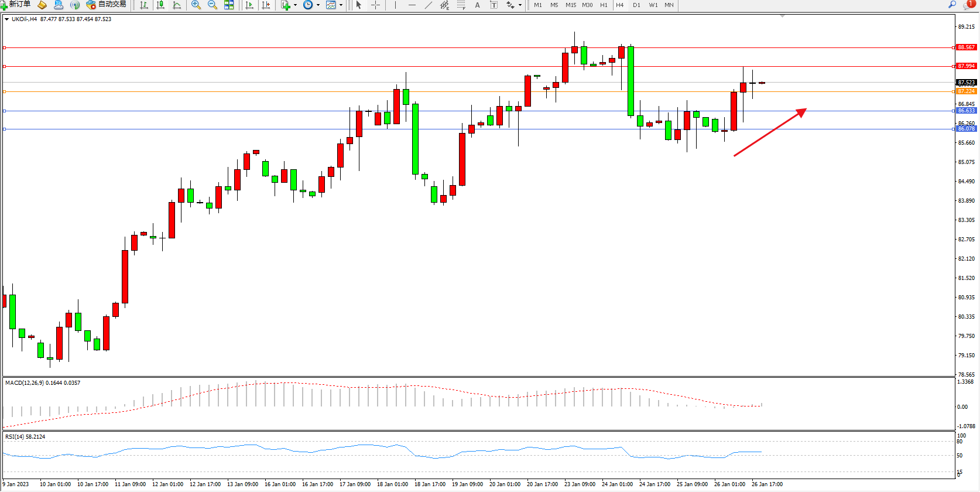The height and width of the screenshot is (492, 980).
Task: Click the zoom in magnifier icon
Action: 196,5
